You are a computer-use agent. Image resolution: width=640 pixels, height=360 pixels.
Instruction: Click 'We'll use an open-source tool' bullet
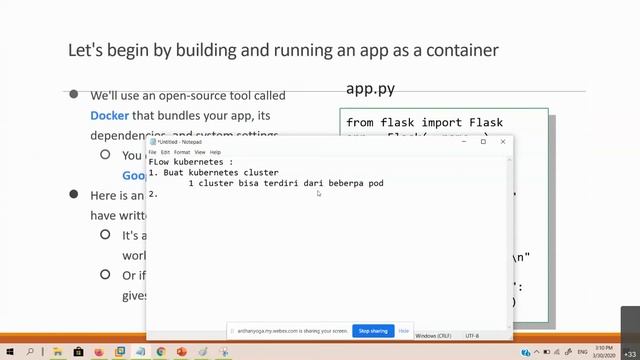click(188, 96)
